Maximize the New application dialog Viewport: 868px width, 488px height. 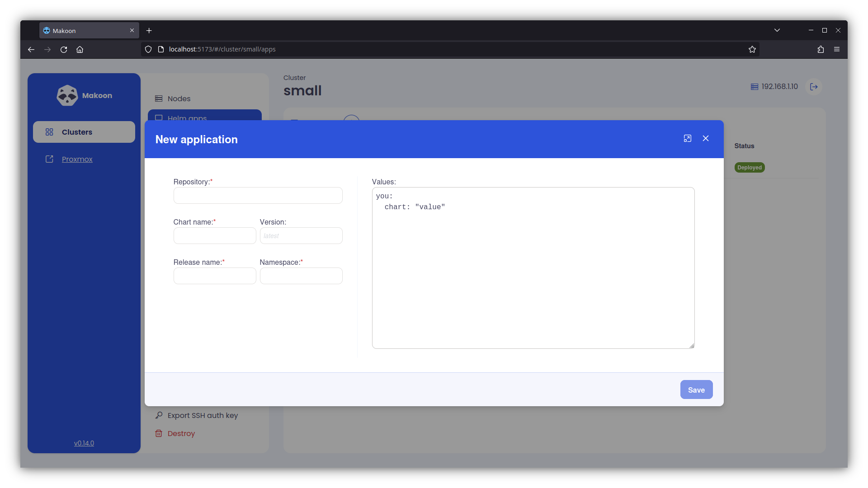[687, 139]
